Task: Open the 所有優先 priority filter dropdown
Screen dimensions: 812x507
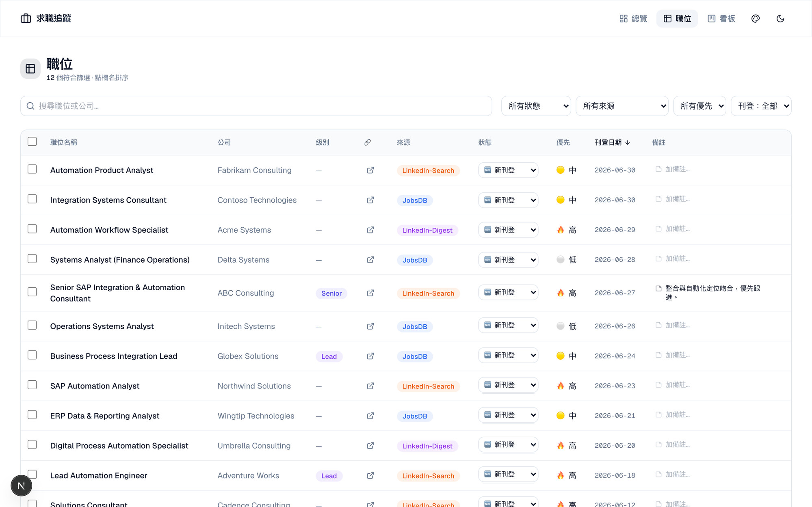Action: pyautogui.click(x=699, y=106)
